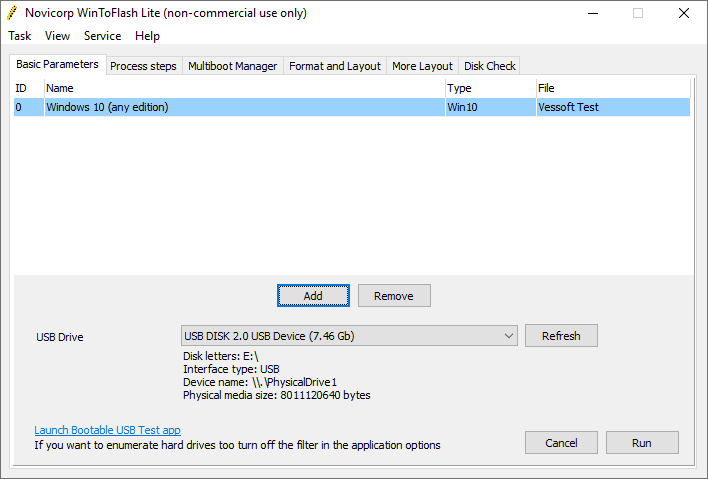Click the WinToFlash pencil app icon
The width and height of the screenshot is (708, 479).
pyautogui.click(x=13, y=13)
